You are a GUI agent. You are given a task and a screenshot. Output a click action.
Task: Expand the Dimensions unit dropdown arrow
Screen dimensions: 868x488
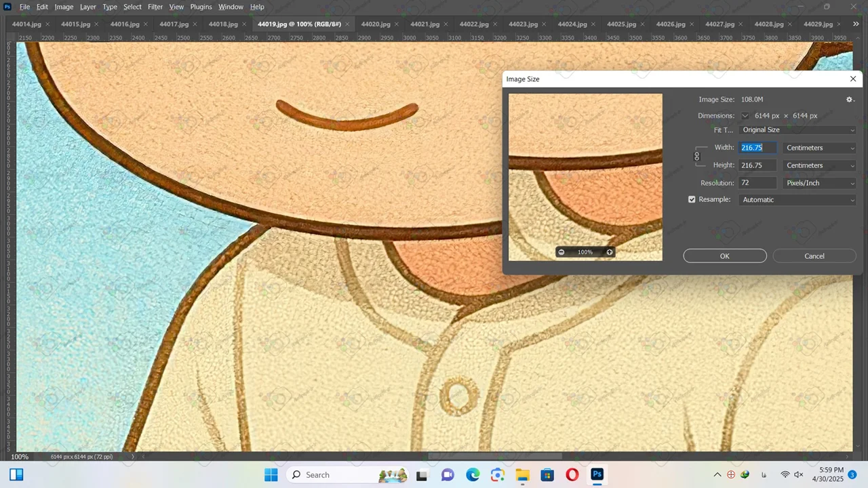[745, 116]
